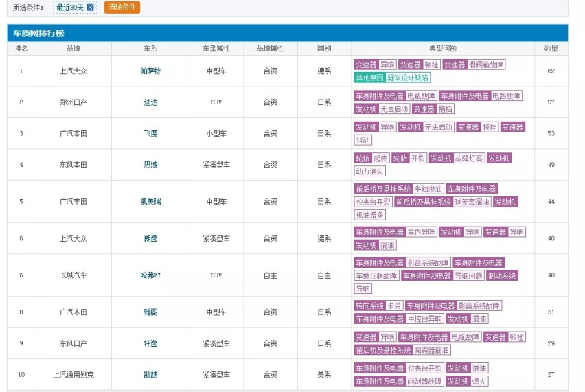This screenshot has width=585, height=392.
Task: Click the 广汽丰田 brand cell
Action: pyautogui.click(x=73, y=201)
